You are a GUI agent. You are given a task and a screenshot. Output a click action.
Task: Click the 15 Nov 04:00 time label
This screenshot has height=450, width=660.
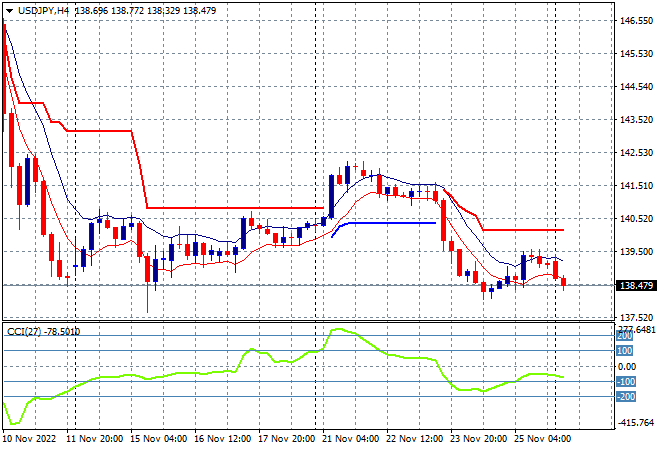[159, 439]
